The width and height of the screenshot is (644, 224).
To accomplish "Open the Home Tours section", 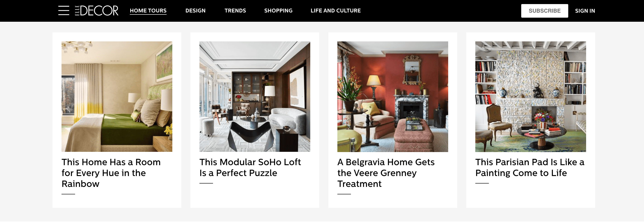I will pyautogui.click(x=148, y=10).
